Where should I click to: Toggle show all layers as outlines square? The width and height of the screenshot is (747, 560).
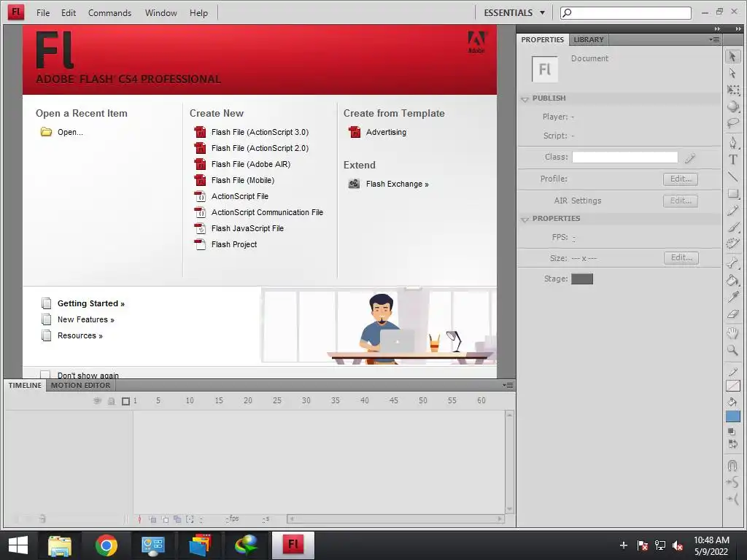pyautogui.click(x=125, y=402)
